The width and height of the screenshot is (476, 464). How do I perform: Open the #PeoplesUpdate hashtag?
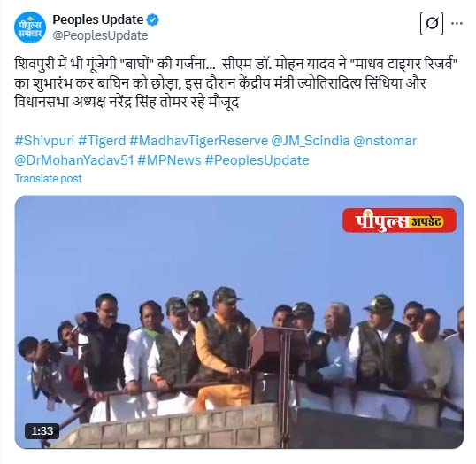click(257, 160)
